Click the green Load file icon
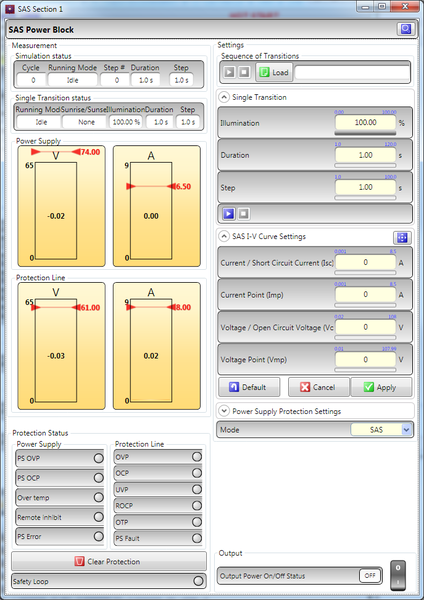 click(x=264, y=72)
